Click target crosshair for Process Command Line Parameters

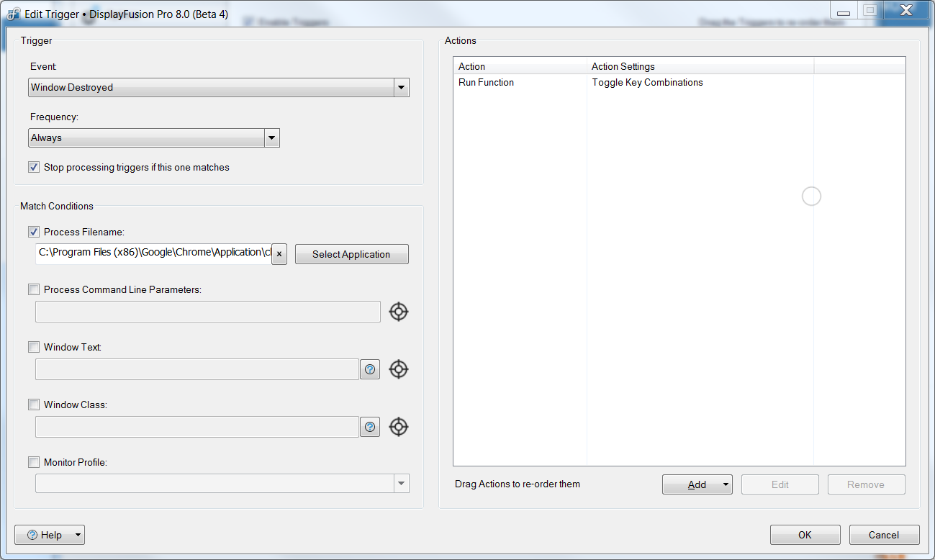(x=399, y=312)
